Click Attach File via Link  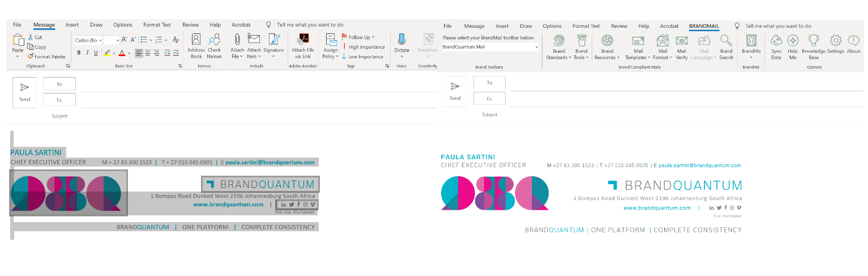[303, 46]
